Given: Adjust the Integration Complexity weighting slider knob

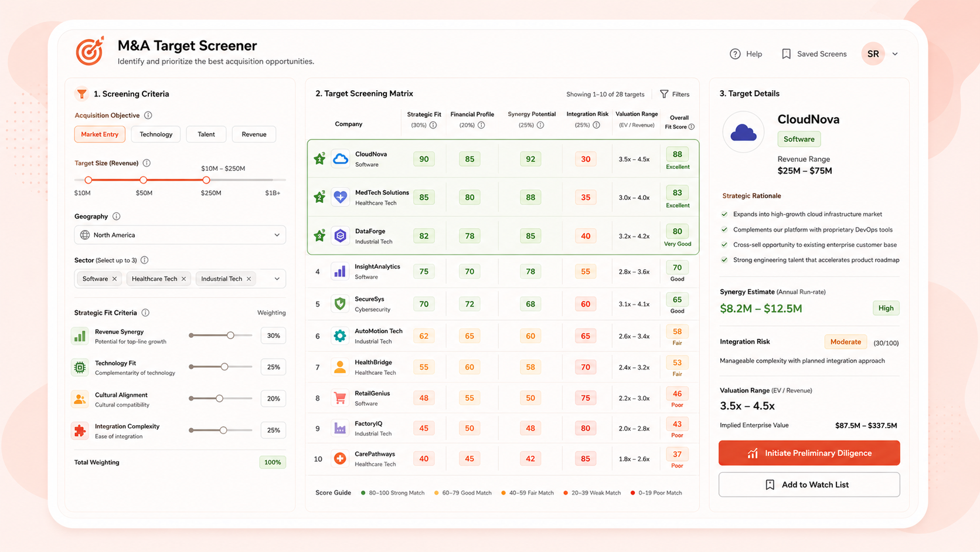Looking at the screenshot, I should tap(223, 430).
